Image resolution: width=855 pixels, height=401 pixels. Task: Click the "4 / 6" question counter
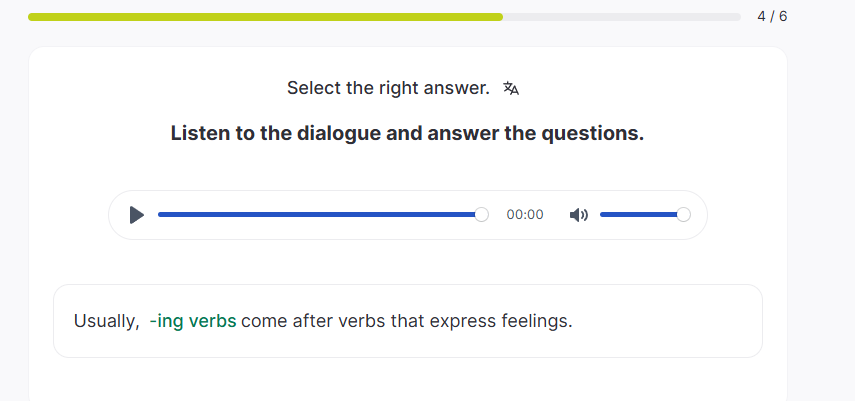click(772, 17)
